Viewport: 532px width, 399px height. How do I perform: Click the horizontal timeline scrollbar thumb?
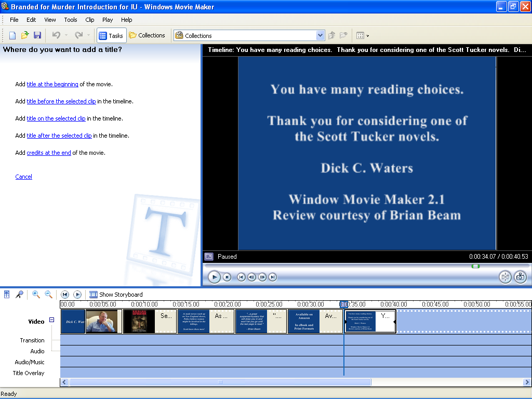[x=220, y=382]
